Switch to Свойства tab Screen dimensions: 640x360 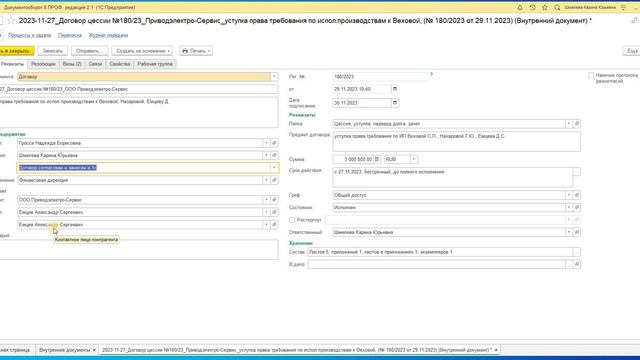pos(120,64)
